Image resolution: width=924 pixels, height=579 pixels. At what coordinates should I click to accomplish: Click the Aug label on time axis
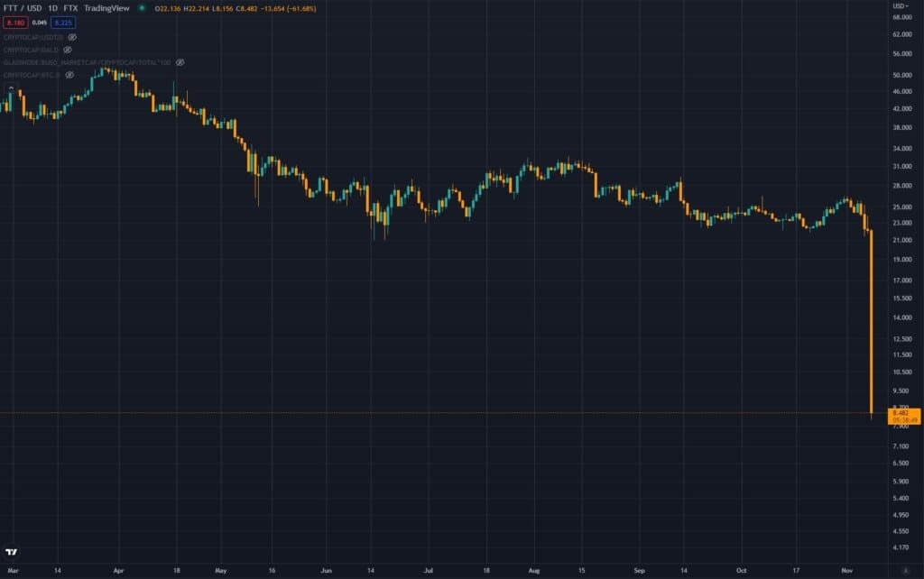(x=534, y=570)
